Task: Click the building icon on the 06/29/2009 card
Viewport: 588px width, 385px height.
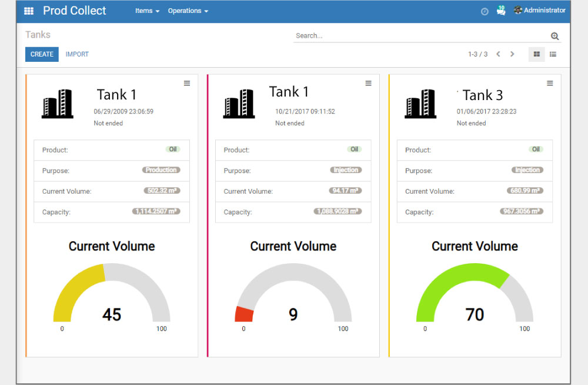Action: click(x=58, y=104)
